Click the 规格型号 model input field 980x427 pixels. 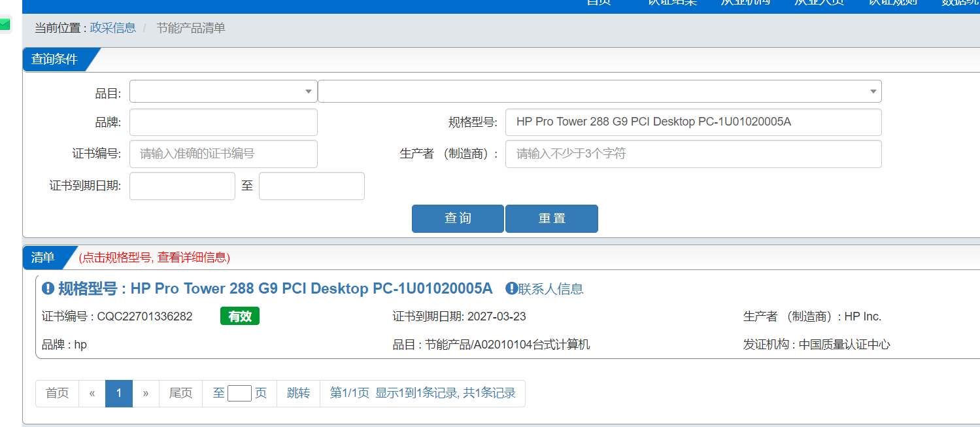pos(693,122)
